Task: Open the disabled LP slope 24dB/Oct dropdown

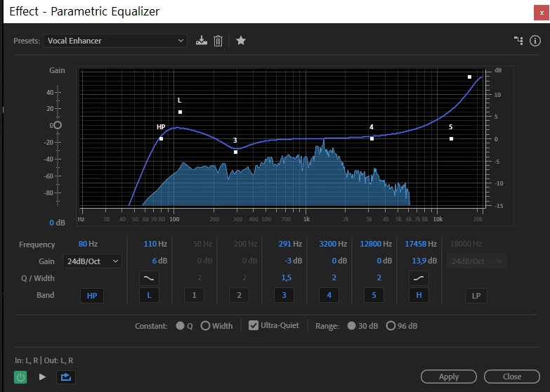Action: (x=476, y=261)
